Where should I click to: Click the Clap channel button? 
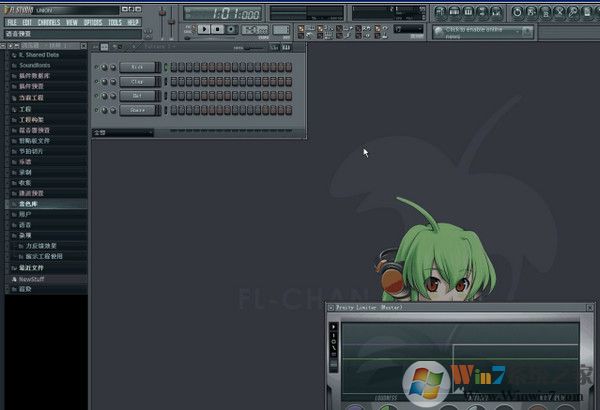[x=137, y=82]
